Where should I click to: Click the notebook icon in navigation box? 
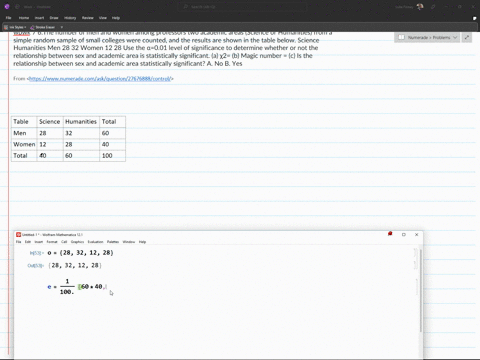click(401, 37)
